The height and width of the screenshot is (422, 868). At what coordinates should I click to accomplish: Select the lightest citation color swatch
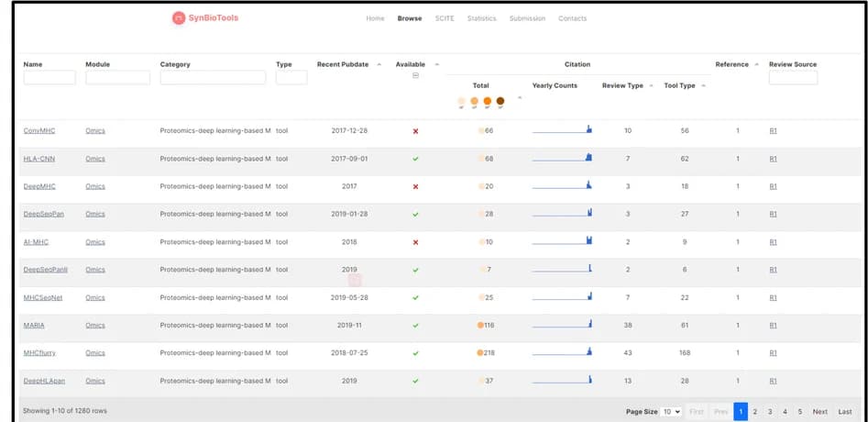pos(462,101)
